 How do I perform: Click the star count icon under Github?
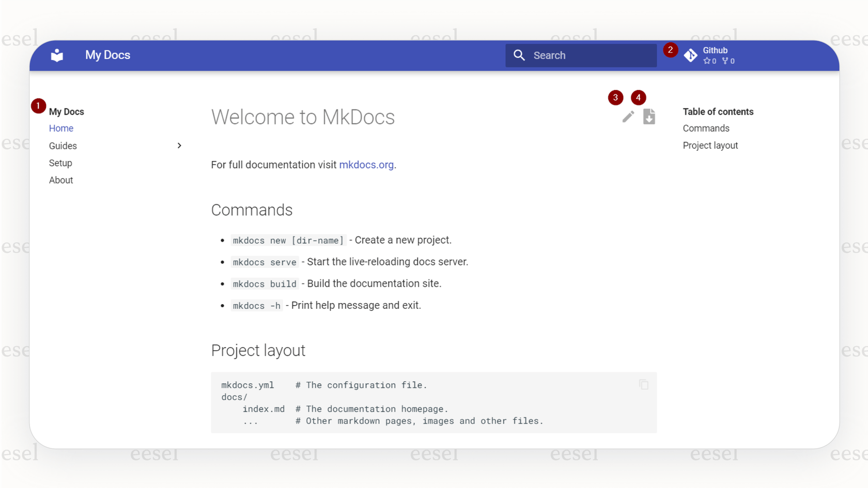707,61
